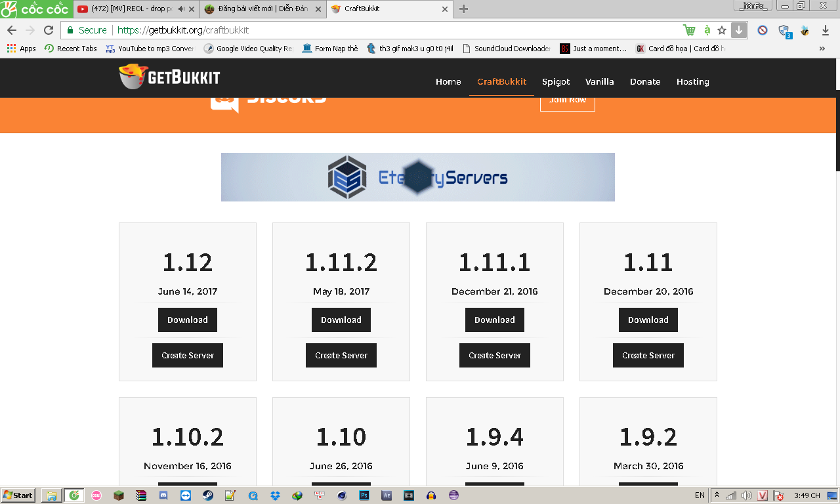Open the Cốc Cốc browser menu logo

click(35, 9)
